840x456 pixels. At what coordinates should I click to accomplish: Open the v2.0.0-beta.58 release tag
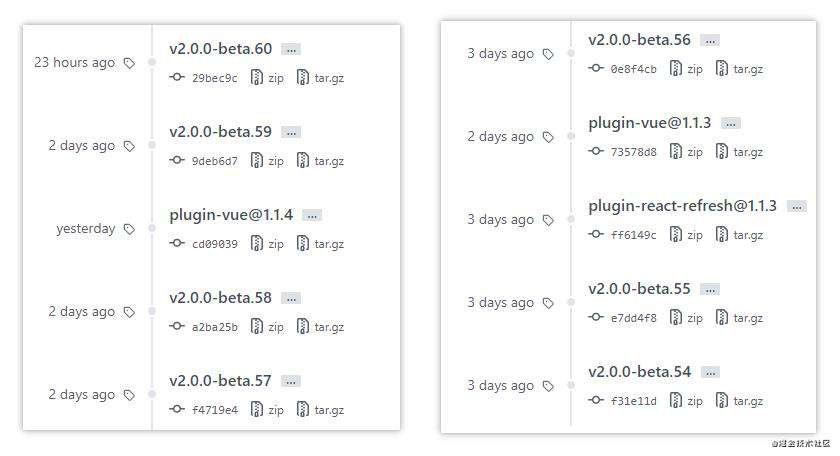(220, 298)
